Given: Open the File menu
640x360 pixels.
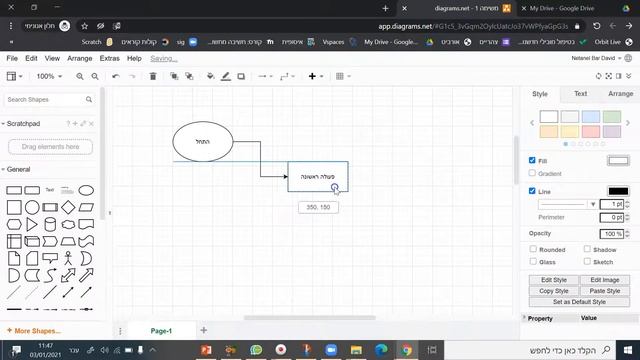Looking at the screenshot, I should [12, 58].
